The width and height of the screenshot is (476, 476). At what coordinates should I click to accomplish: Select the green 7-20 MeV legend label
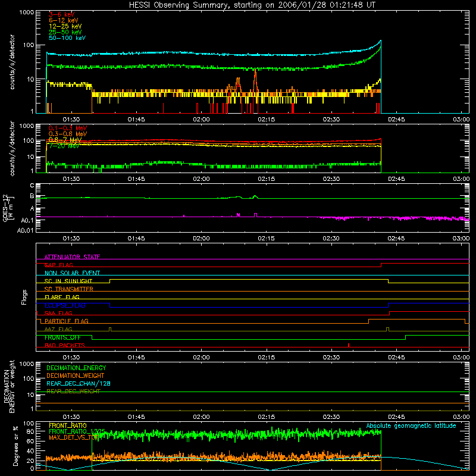64,146
